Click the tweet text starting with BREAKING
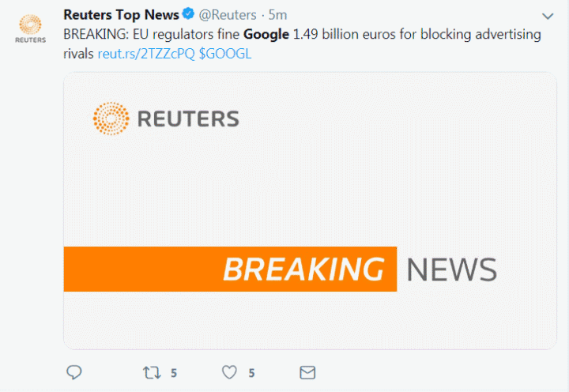This screenshot has height=392, width=569. [x=150, y=35]
